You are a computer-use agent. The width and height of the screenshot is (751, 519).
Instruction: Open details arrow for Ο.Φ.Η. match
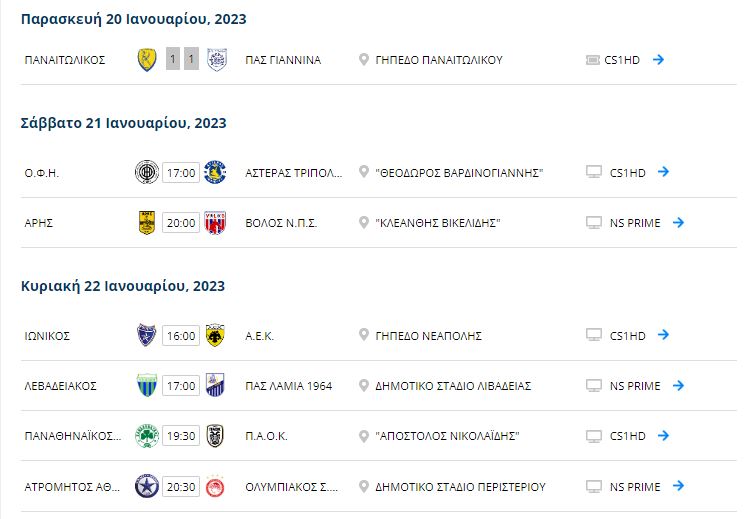(663, 172)
